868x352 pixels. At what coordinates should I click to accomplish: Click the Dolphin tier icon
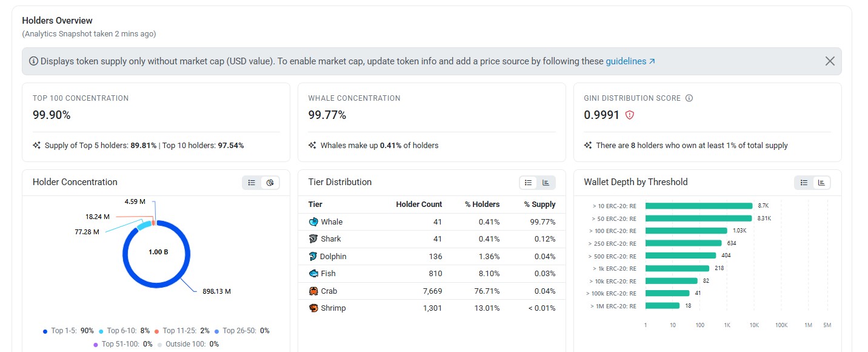coord(313,257)
